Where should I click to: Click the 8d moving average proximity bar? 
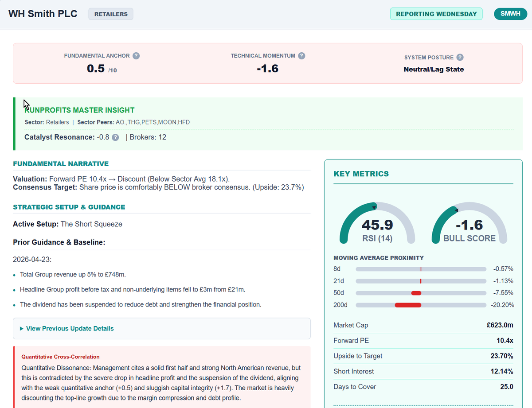pos(421,269)
